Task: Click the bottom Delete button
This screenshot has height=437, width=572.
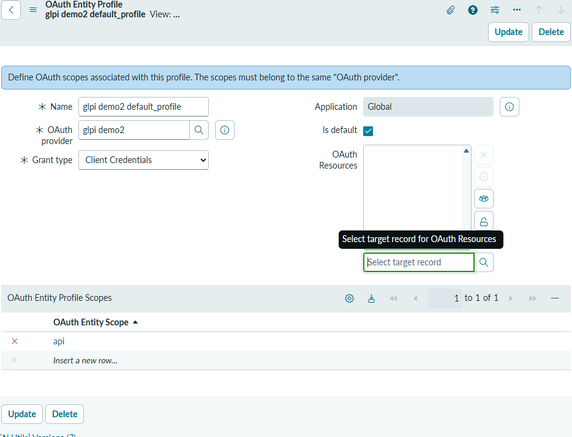Action: (65, 414)
